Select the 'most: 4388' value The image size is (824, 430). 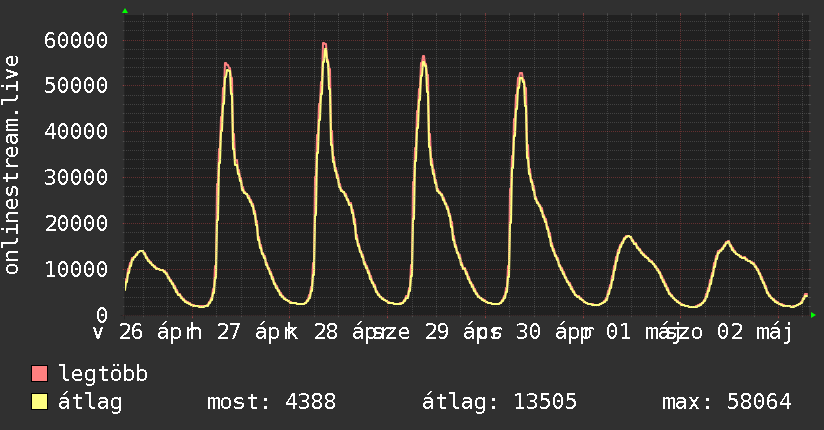pyautogui.click(x=271, y=402)
